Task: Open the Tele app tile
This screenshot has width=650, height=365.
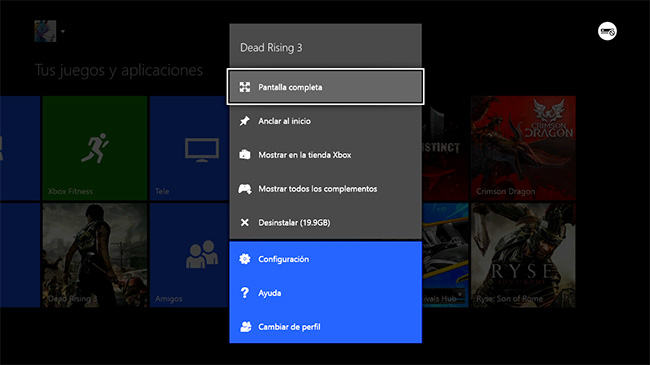Action: [190, 148]
